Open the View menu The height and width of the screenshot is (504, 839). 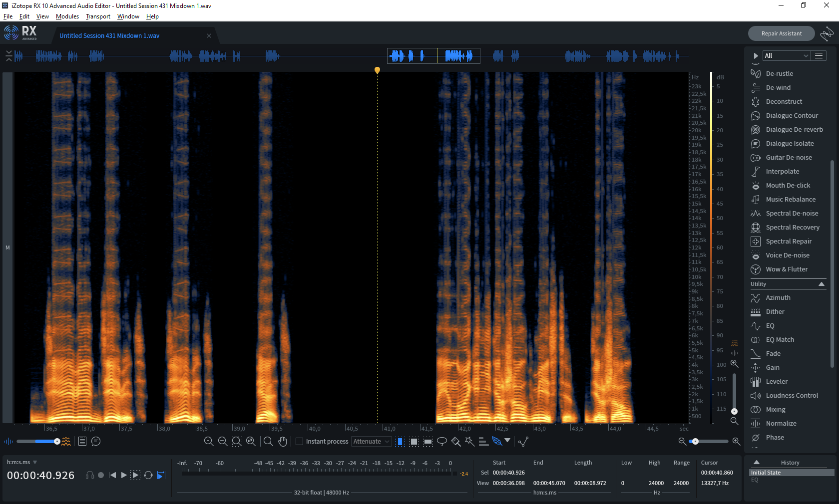pyautogui.click(x=42, y=16)
